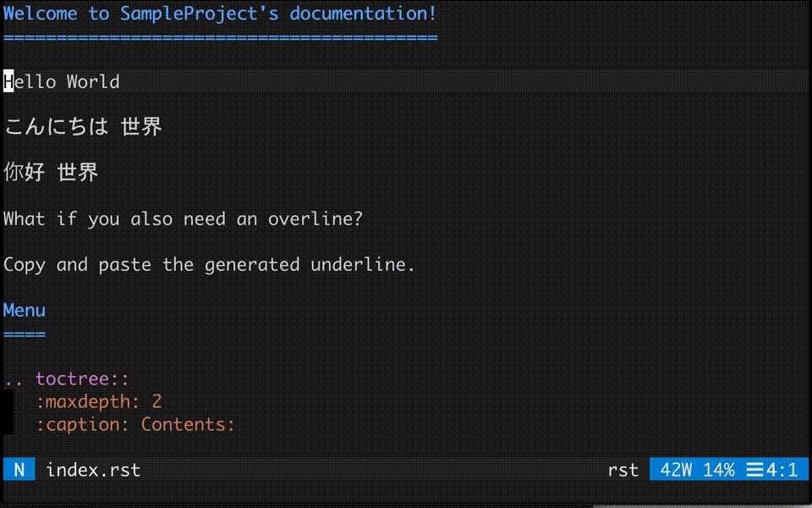Click the index.rst filename in statusline
812x508 pixels.
(x=93, y=470)
